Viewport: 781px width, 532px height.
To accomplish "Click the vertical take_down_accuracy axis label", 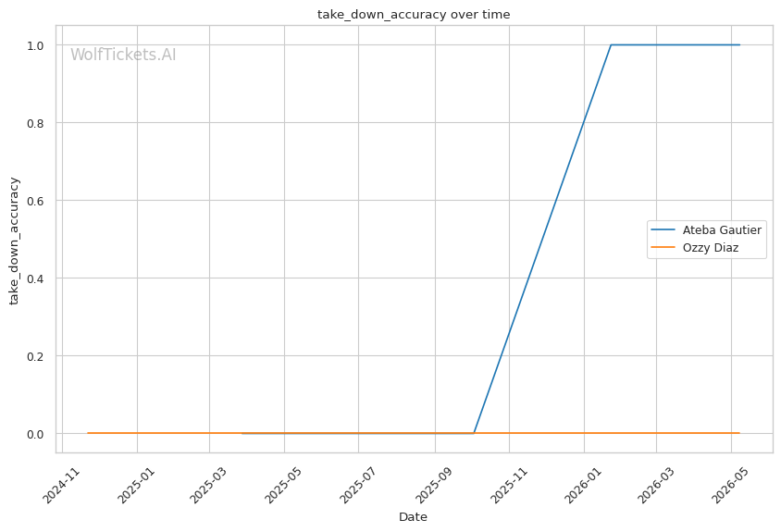I will [14, 241].
